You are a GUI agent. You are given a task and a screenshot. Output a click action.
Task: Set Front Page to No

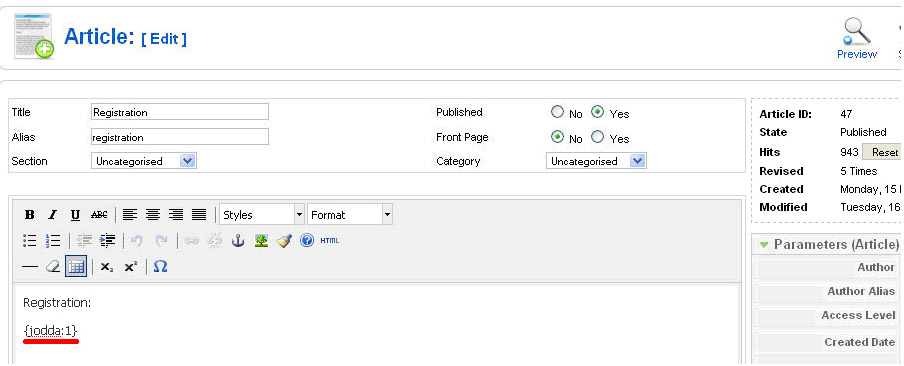pos(557,137)
